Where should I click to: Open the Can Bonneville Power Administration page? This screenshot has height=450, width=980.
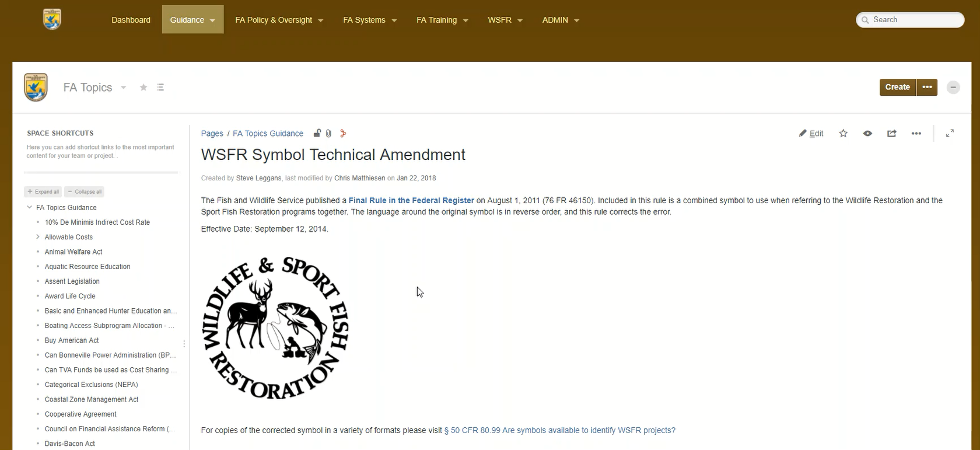pyautogui.click(x=110, y=355)
